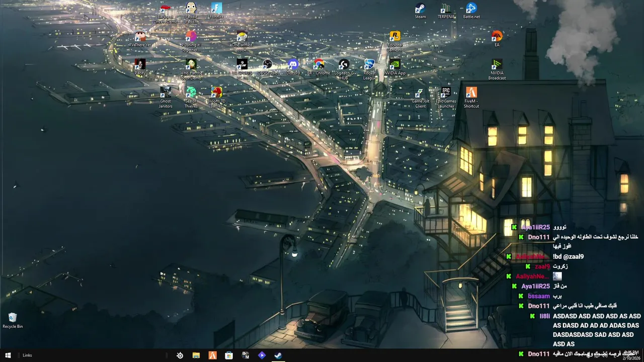Launch the One-armed cook shortcut
644x362 pixels.
pyautogui.click(x=242, y=42)
